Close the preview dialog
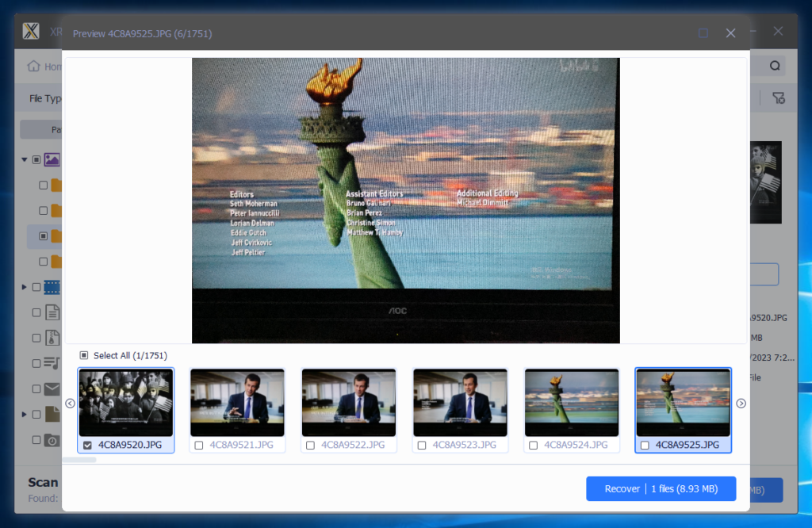Viewport: 812px width, 528px height. tap(730, 33)
